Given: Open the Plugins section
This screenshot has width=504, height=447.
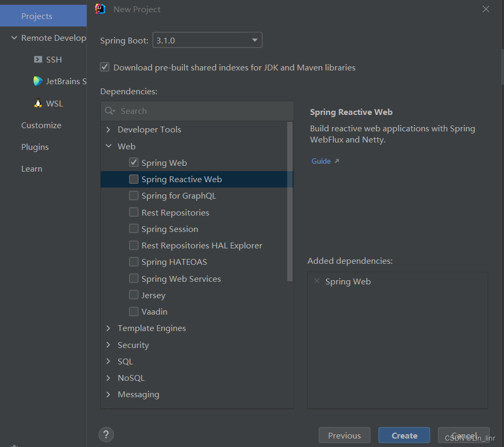Looking at the screenshot, I should (35, 147).
